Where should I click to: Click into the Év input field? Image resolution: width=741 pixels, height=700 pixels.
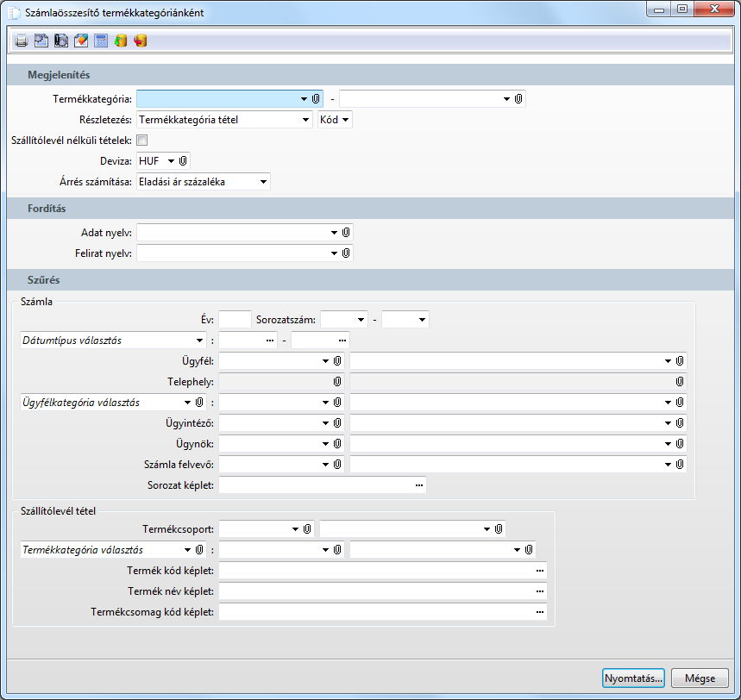pos(235,320)
